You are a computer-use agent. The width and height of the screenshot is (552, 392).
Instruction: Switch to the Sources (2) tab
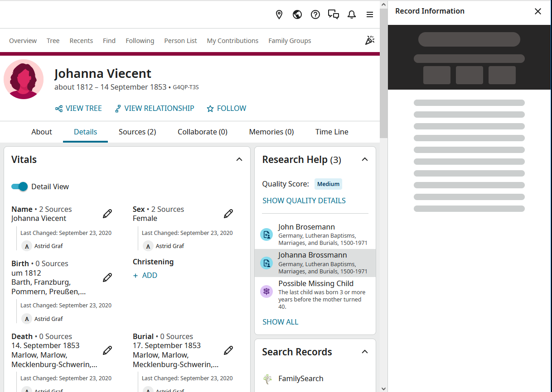pyautogui.click(x=137, y=132)
